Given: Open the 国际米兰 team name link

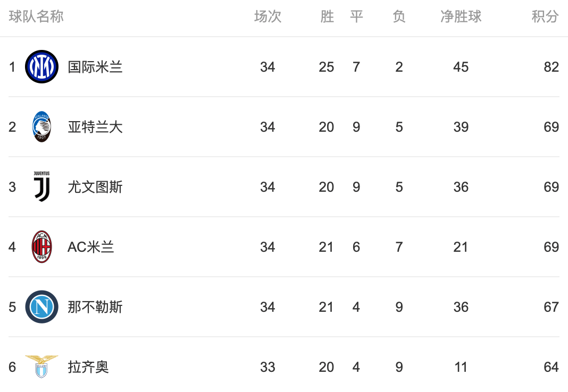Looking at the screenshot, I should [x=95, y=67].
